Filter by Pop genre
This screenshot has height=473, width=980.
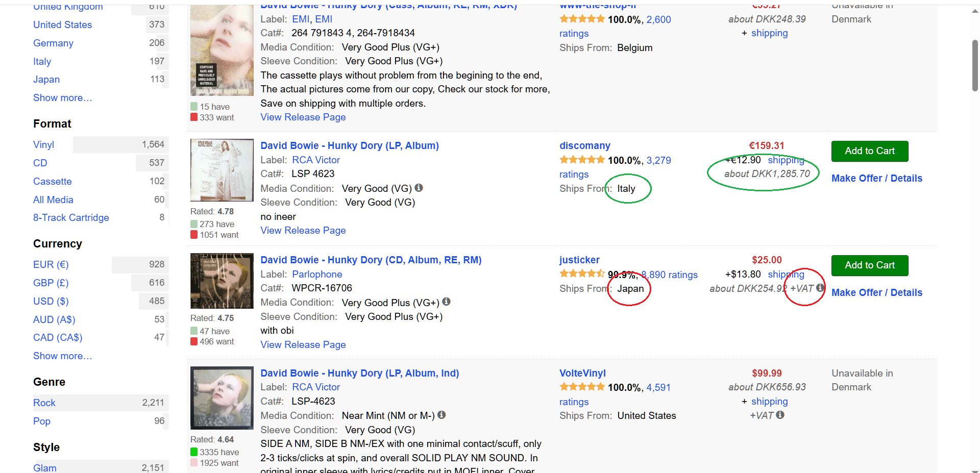click(x=42, y=421)
